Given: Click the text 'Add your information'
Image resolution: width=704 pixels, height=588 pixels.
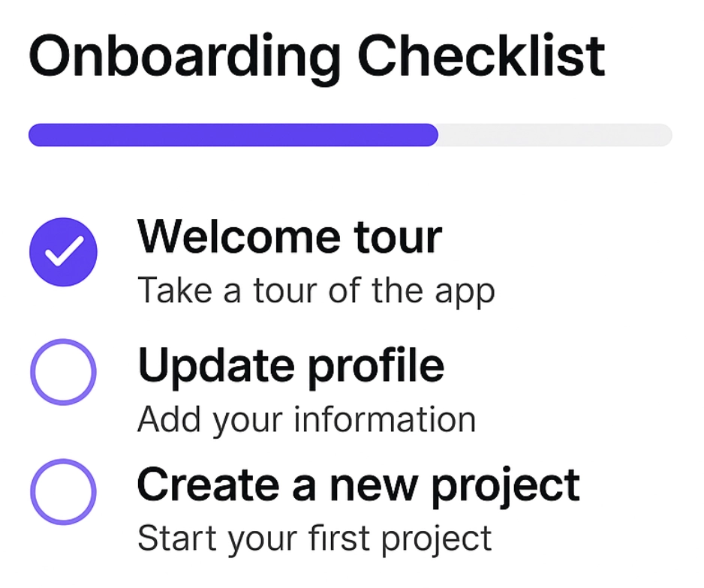Looking at the screenshot, I should coord(306,418).
